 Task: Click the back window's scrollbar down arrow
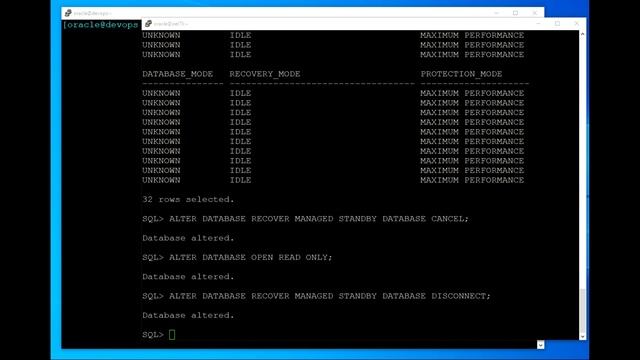tap(540, 345)
